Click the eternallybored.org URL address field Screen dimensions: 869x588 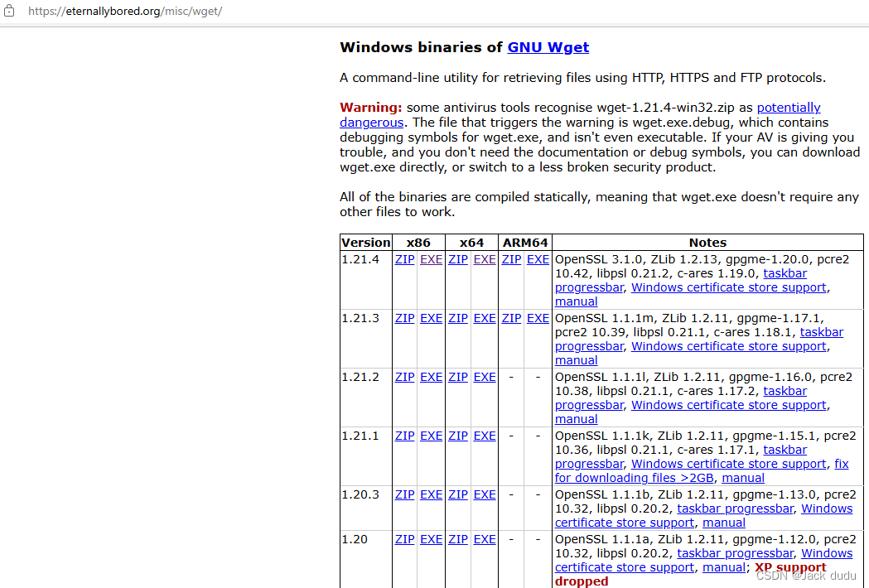coord(125,11)
